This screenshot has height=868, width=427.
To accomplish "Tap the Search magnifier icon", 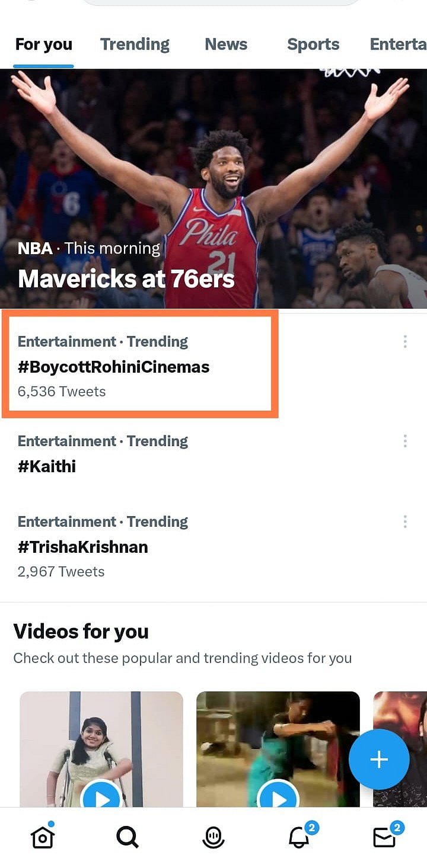I will (128, 837).
